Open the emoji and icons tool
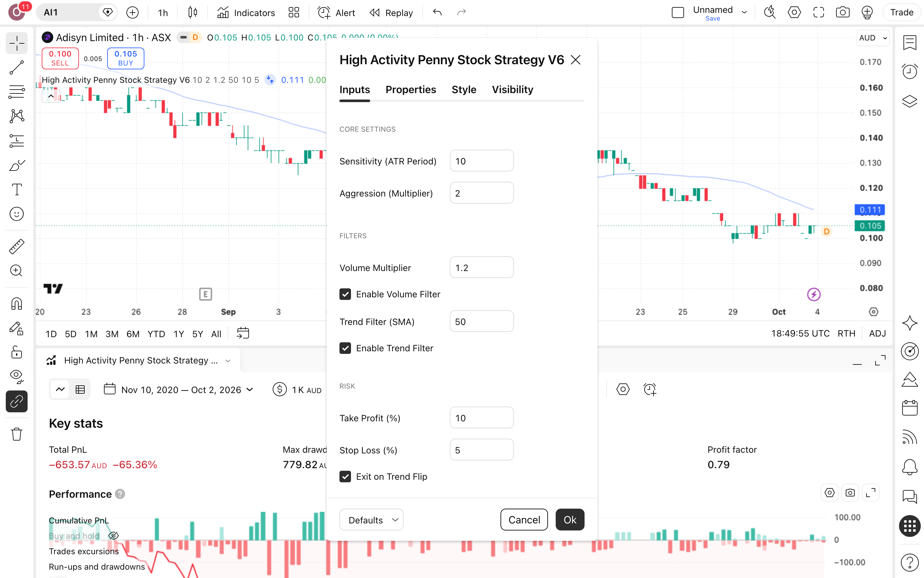924x578 pixels. [16, 214]
